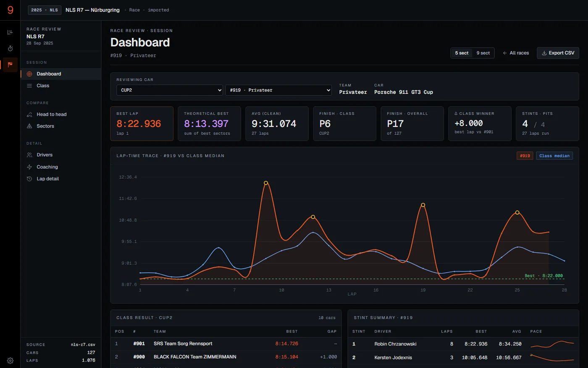588x368 pixels.
Task: Click the pace sparkline for Robin Chrzanowski
Action: tap(552, 344)
